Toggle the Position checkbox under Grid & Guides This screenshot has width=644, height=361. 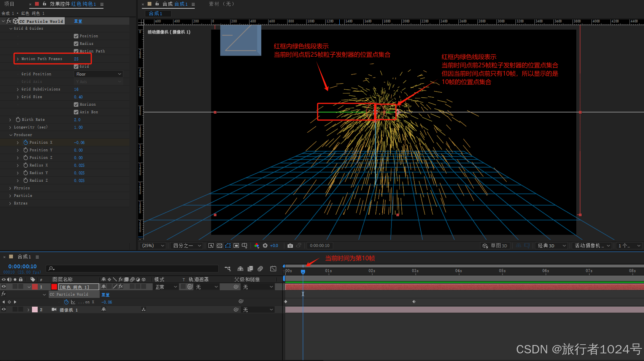(76, 36)
